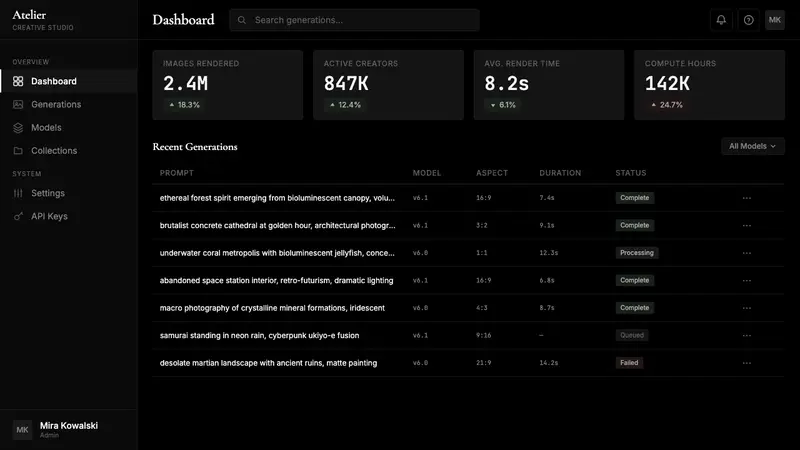Click the down arrow beside 6.1%

click(493, 105)
